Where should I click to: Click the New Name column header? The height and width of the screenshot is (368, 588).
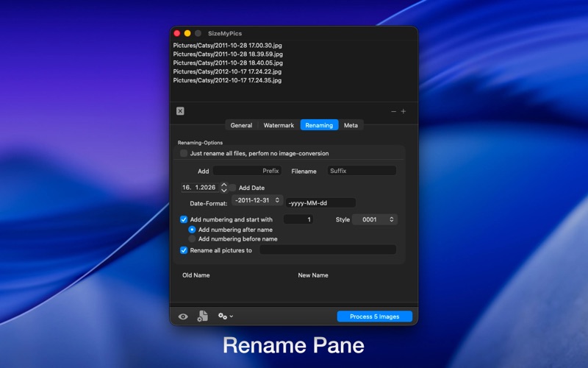point(313,275)
